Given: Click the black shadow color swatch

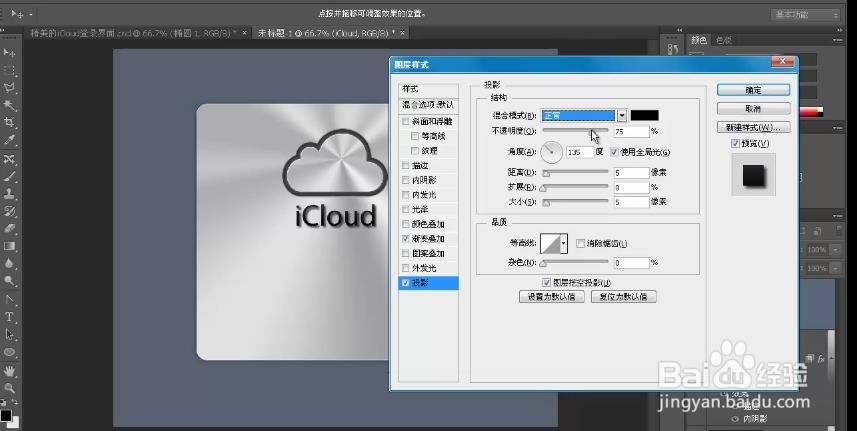Looking at the screenshot, I should point(645,115).
